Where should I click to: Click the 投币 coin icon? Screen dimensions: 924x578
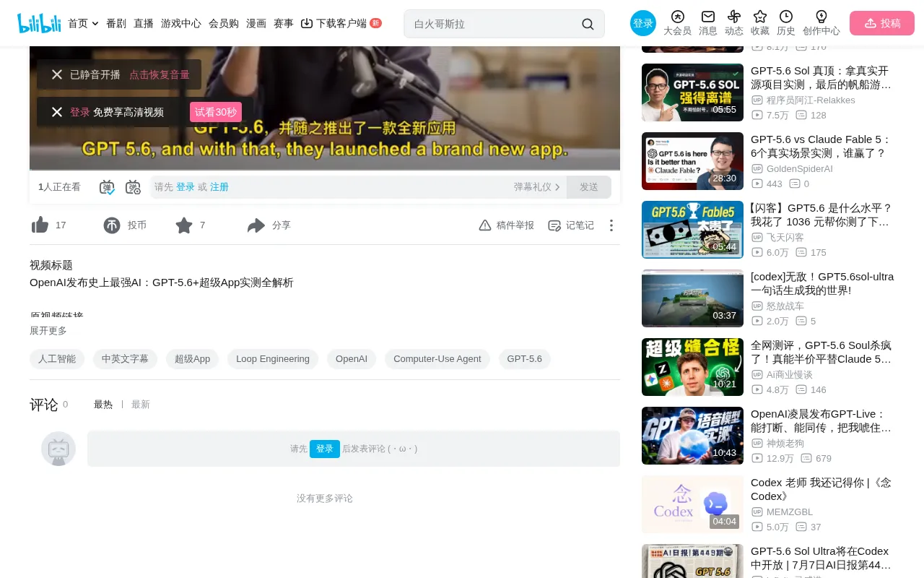(x=112, y=225)
